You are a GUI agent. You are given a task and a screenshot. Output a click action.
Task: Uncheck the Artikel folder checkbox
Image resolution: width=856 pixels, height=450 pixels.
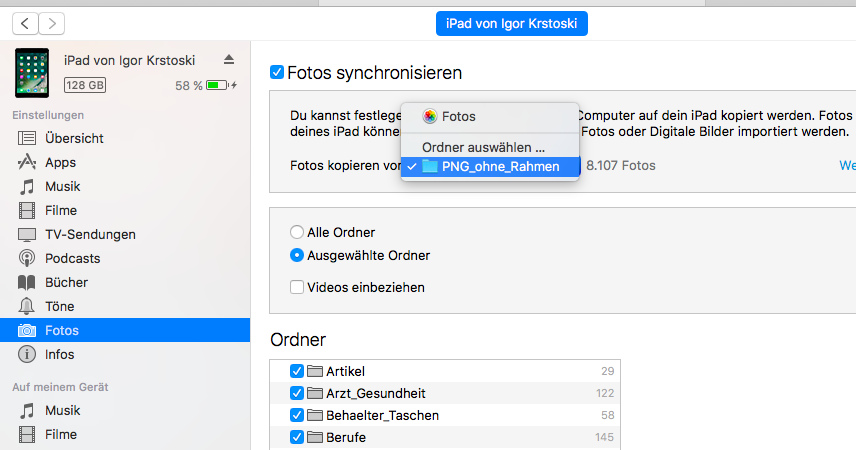coord(297,371)
